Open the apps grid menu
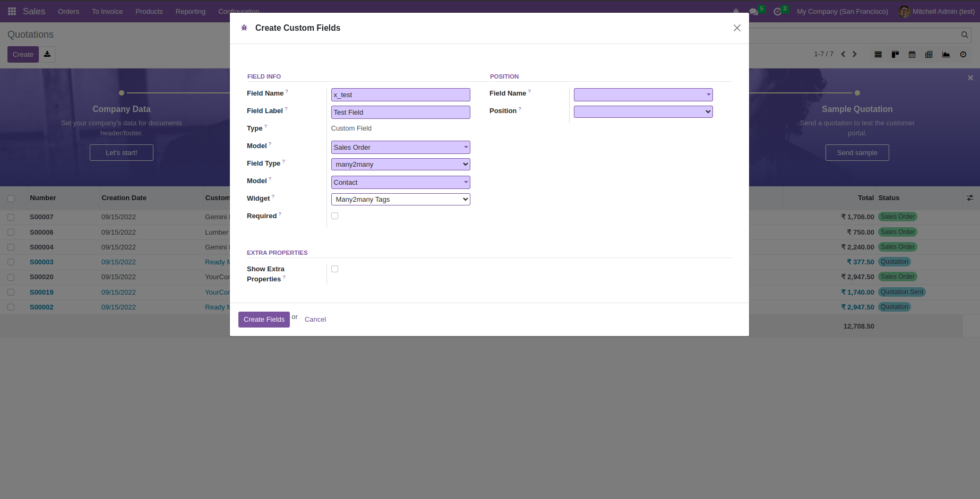The width and height of the screenshot is (980, 499). coord(12,11)
